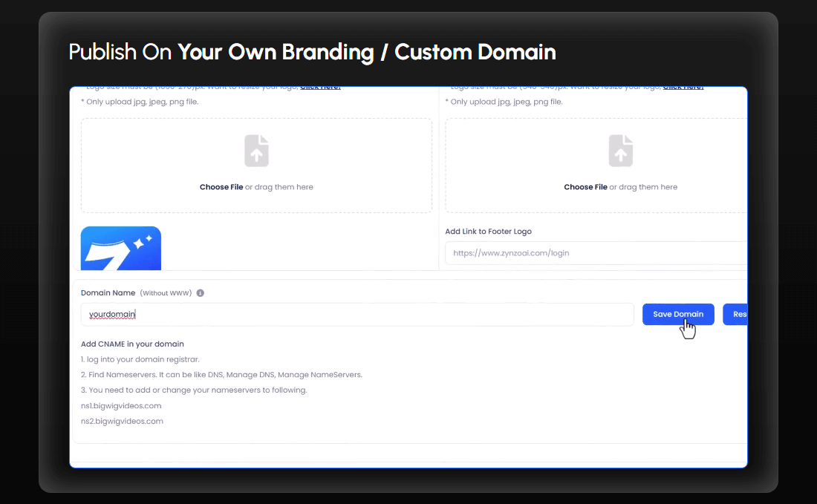Click the ns2.bigwigvideos.com nameserver text
Image resolution: width=817 pixels, height=504 pixels.
tap(122, 421)
